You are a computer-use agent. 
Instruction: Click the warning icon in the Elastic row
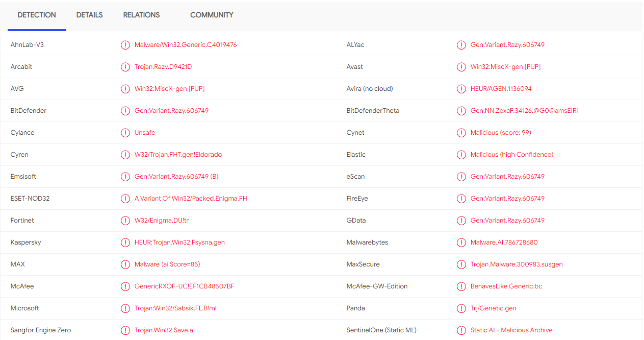[461, 155]
